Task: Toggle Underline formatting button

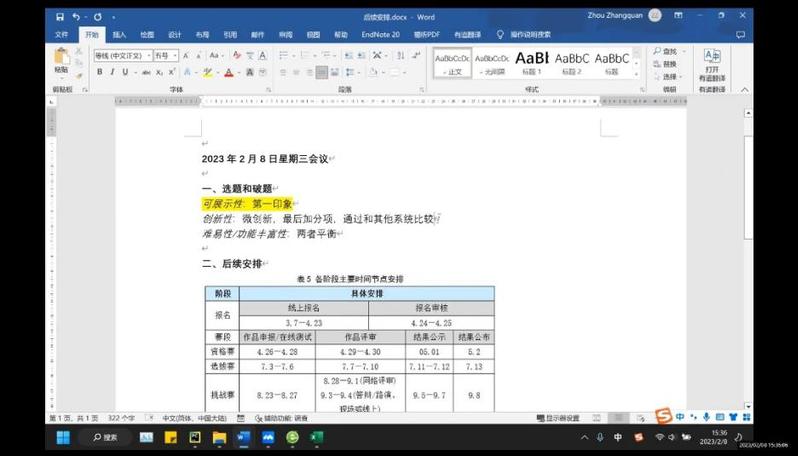Action: (x=123, y=72)
